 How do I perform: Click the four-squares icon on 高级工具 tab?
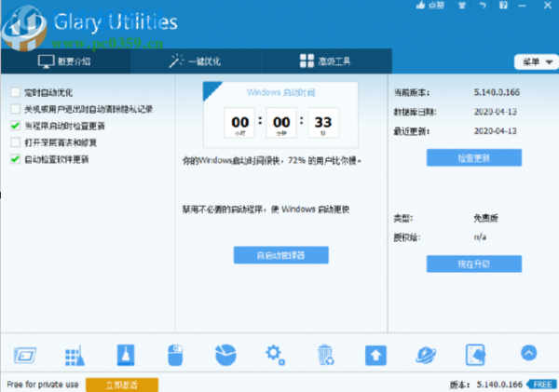click(x=307, y=61)
